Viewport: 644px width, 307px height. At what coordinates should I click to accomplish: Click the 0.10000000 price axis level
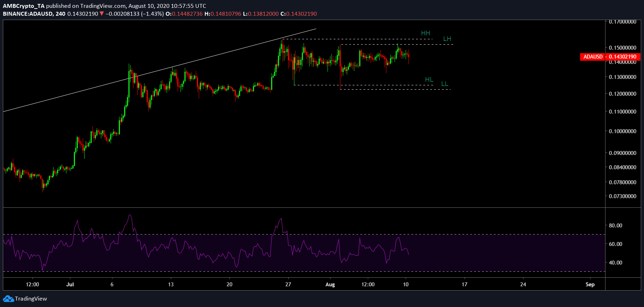tap(623, 131)
